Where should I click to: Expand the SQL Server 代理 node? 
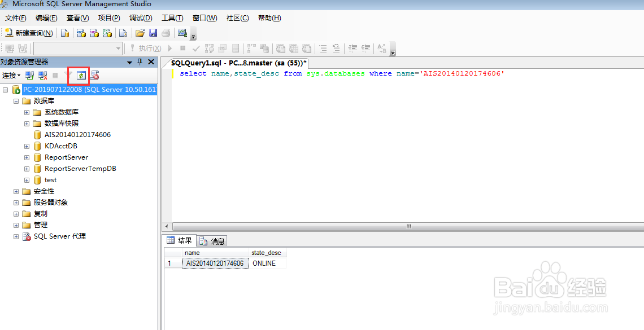tap(16, 236)
